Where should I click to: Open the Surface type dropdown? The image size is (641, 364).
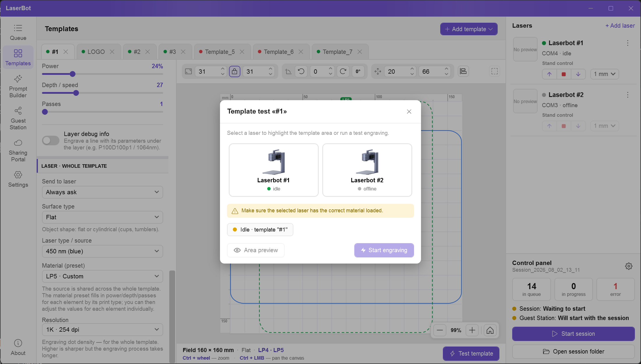pyautogui.click(x=103, y=217)
